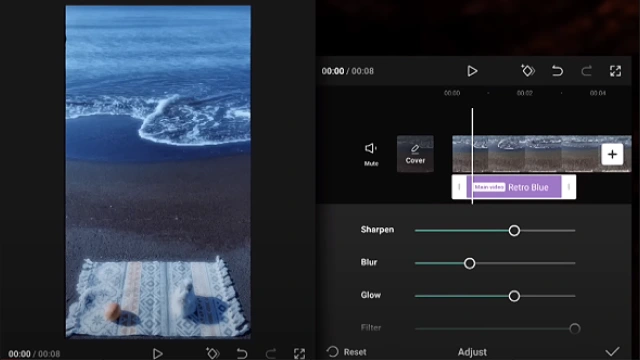Select the Retro Blue filter clip

pyautogui.click(x=514, y=187)
